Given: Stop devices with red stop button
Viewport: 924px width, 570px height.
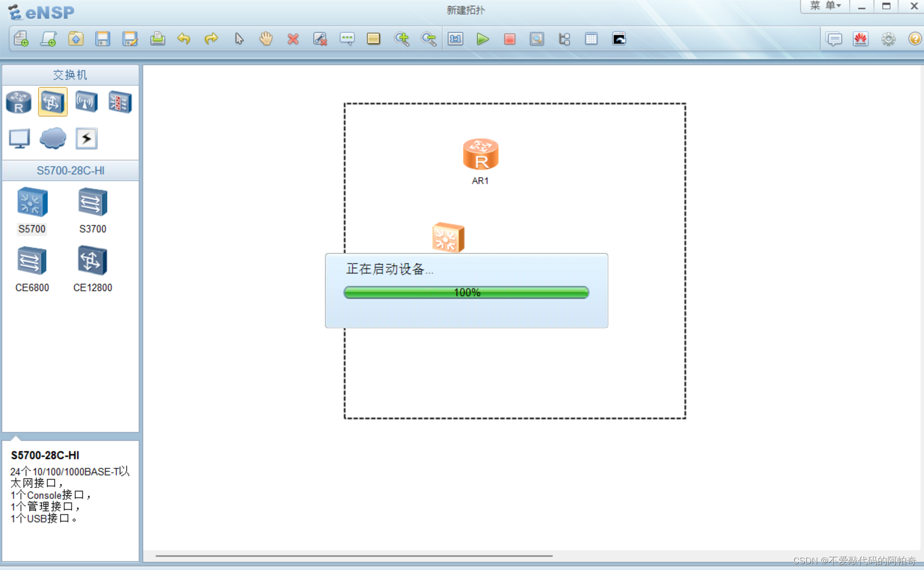Looking at the screenshot, I should 509,39.
